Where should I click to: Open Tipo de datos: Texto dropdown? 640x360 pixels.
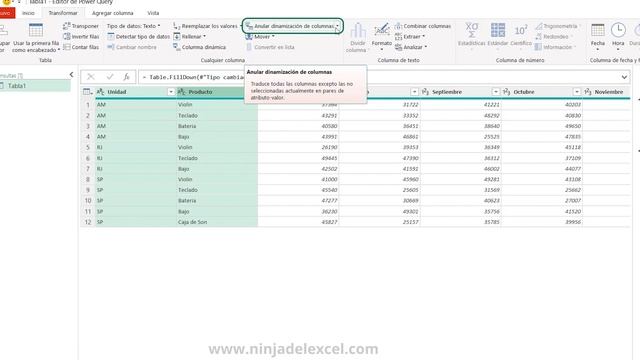[133, 26]
